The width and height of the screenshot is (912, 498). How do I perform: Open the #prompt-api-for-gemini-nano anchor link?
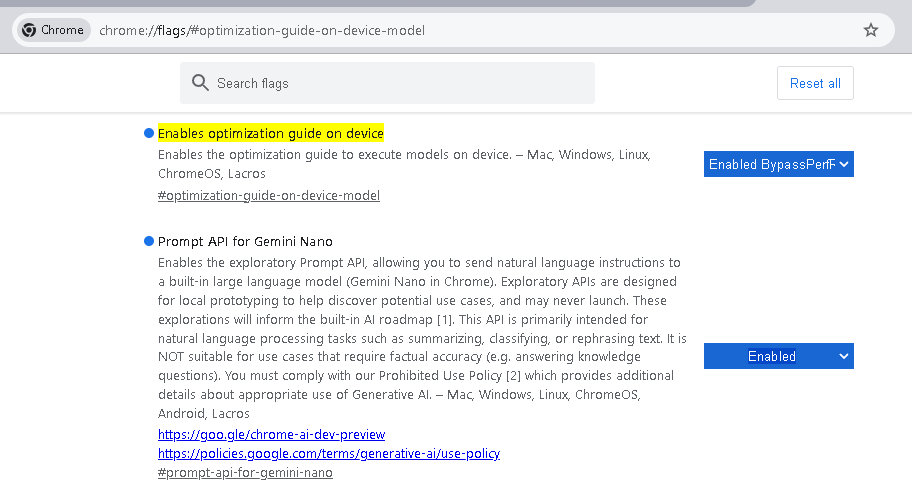tap(245, 472)
